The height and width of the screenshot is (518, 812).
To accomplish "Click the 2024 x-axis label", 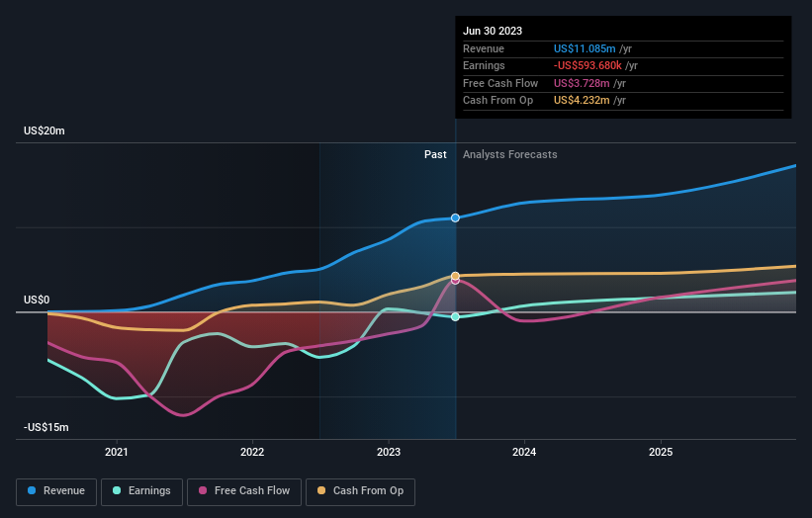I will tap(524, 453).
